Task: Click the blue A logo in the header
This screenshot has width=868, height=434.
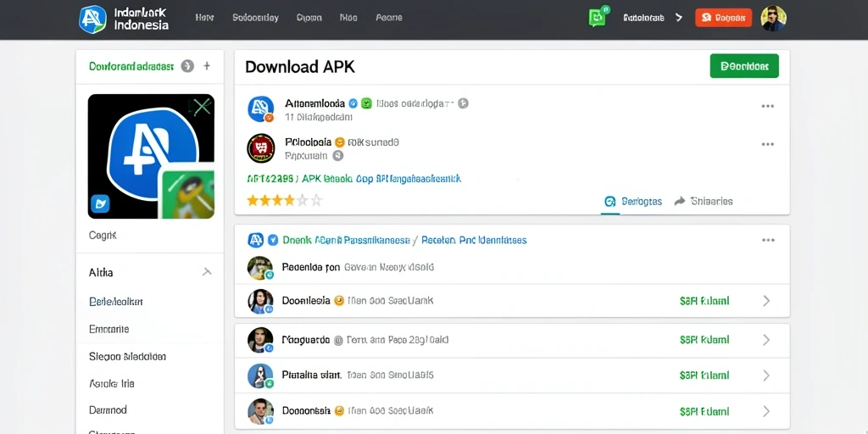Action: (92, 19)
